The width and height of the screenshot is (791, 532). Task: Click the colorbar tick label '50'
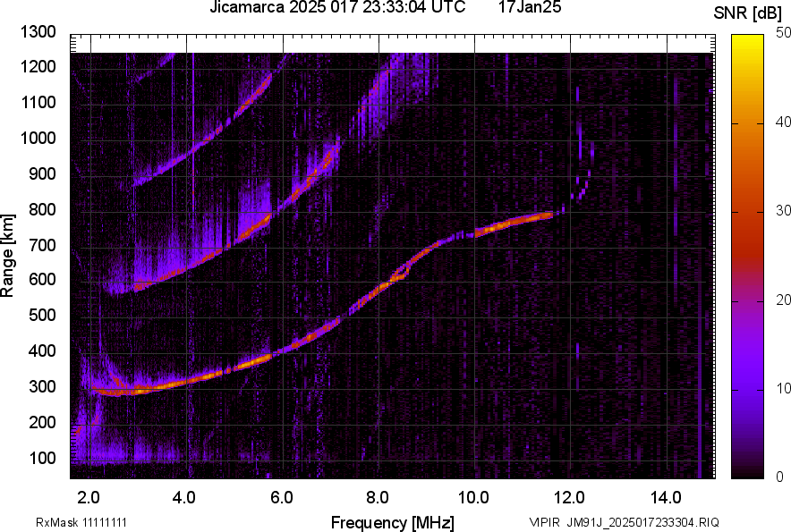(783, 33)
